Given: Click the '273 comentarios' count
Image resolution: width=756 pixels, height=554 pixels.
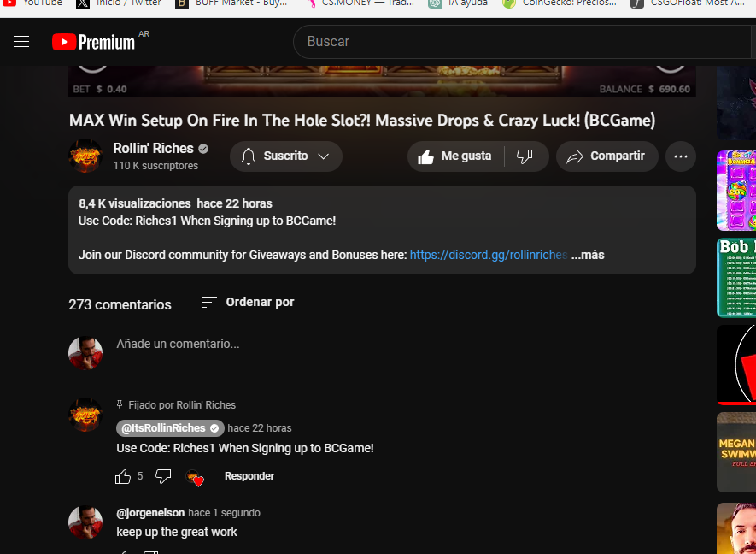Looking at the screenshot, I should tap(120, 304).
